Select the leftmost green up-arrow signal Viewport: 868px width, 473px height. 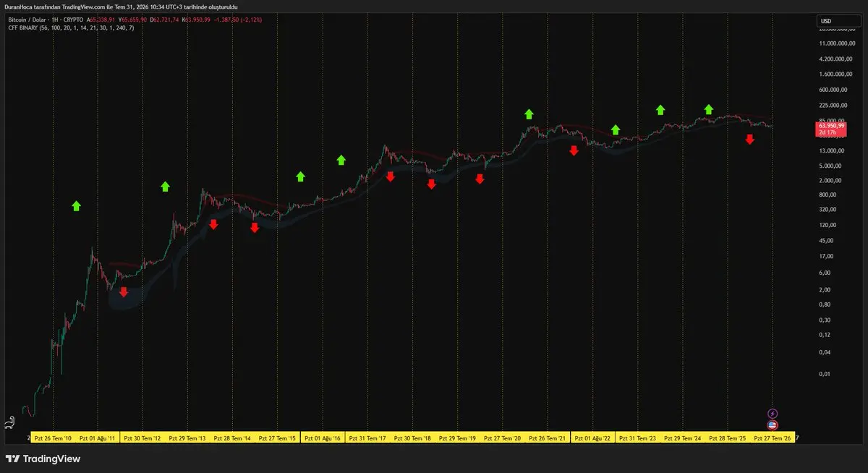tap(77, 206)
